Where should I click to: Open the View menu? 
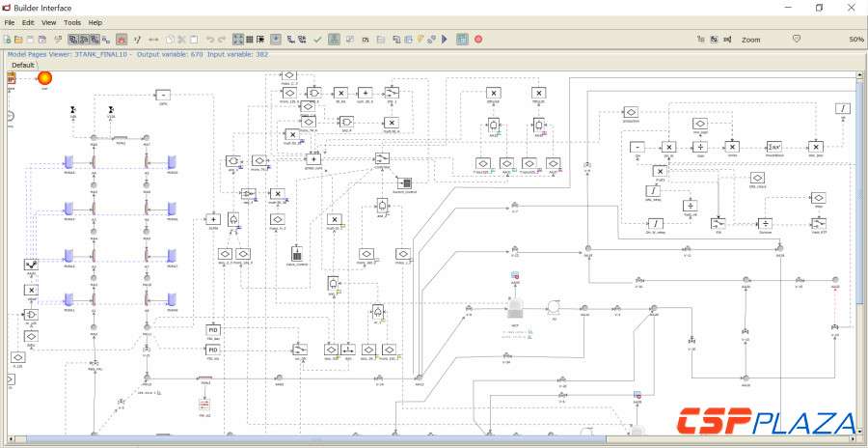click(x=48, y=21)
